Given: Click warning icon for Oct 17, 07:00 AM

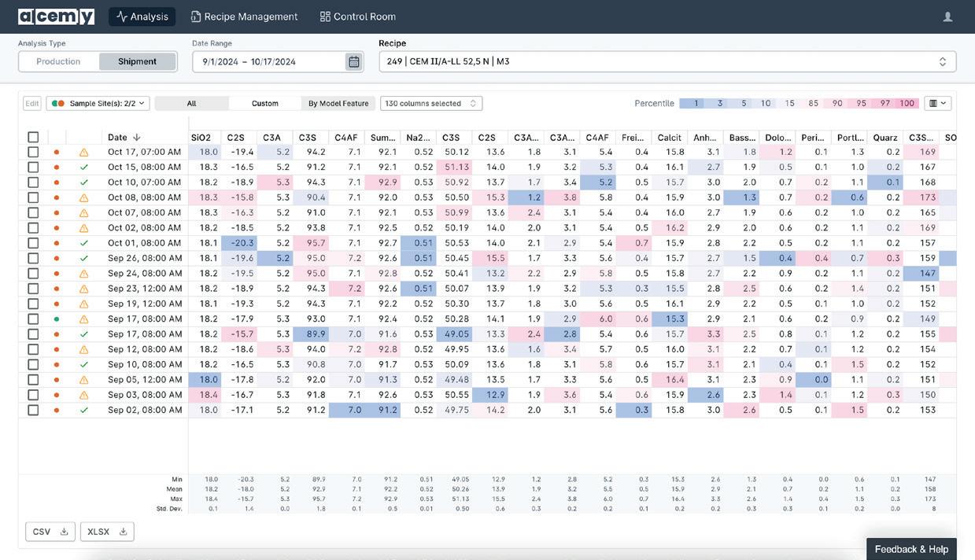Looking at the screenshot, I should (x=84, y=153).
